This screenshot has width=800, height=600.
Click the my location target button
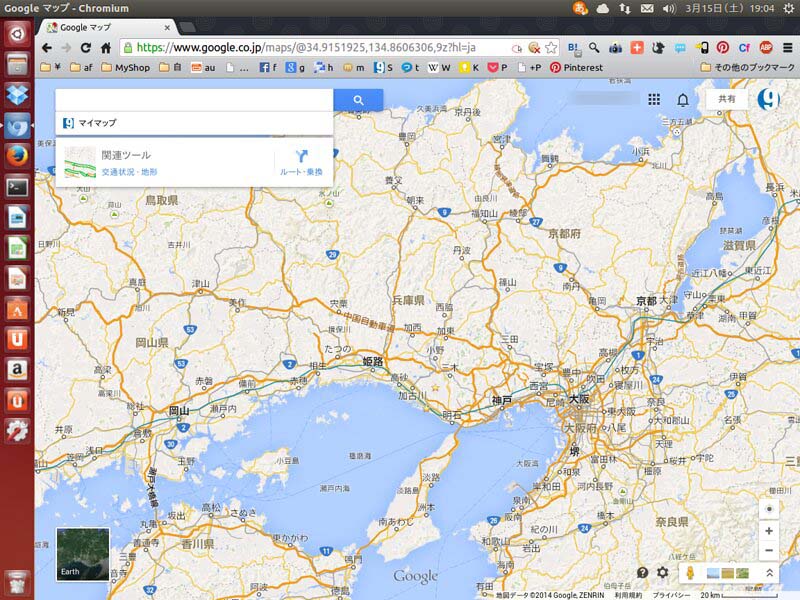(768, 509)
